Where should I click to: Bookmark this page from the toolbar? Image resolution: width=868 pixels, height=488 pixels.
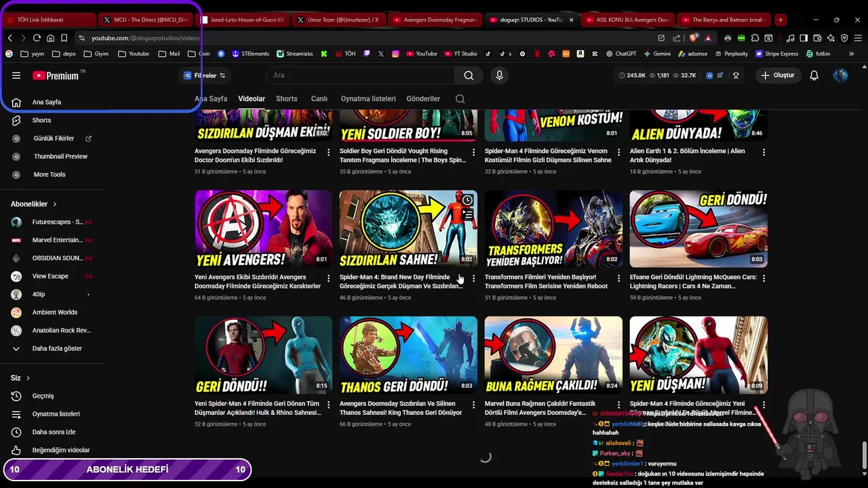(64, 38)
